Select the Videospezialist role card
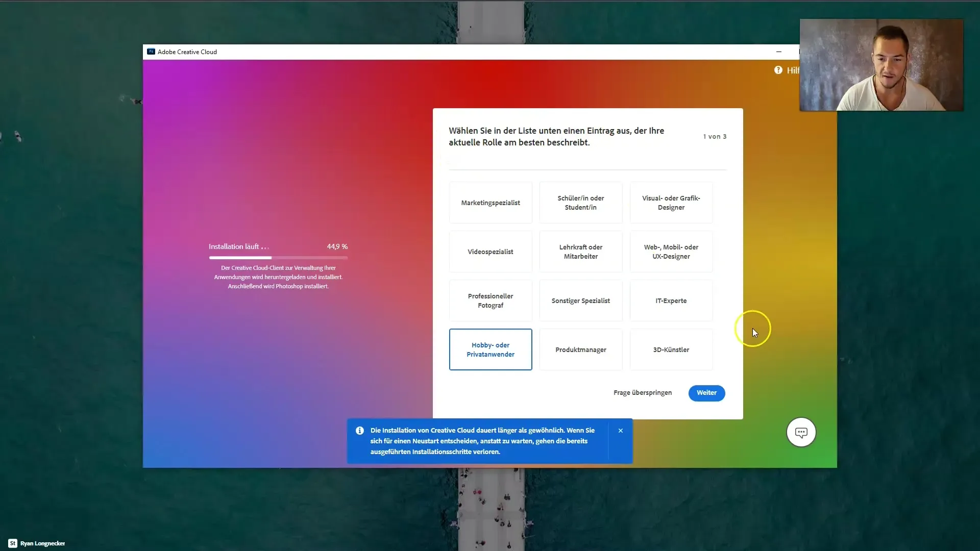Screen dimensions: 980x551 click(x=491, y=252)
